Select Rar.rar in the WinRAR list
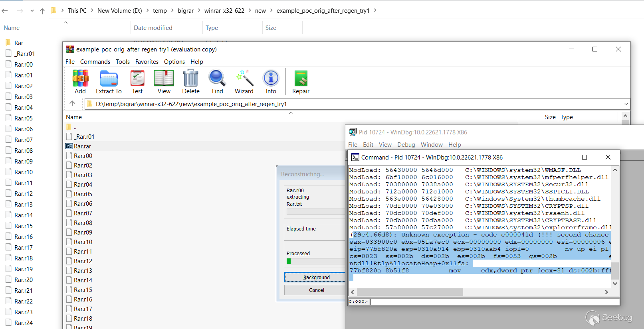This screenshot has width=644, height=329. tap(82, 146)
